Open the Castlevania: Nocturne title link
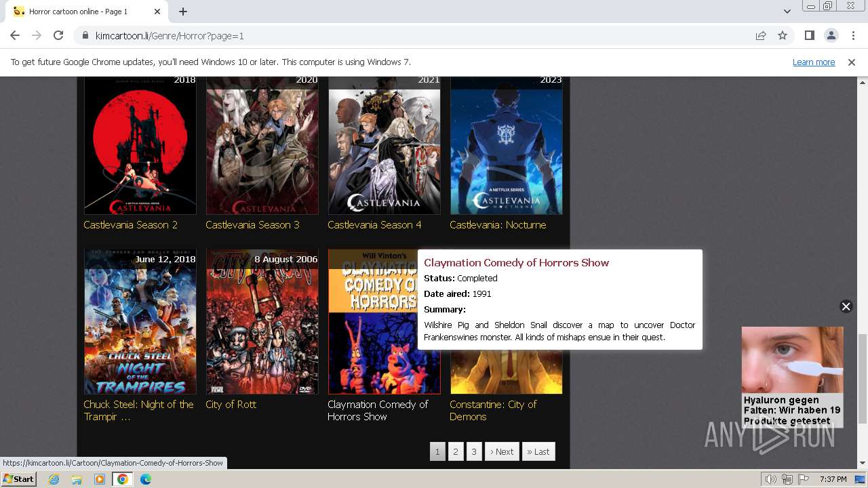Image resolution: width=868 pixels, height=488 pixels. click(x=498, y=225)
